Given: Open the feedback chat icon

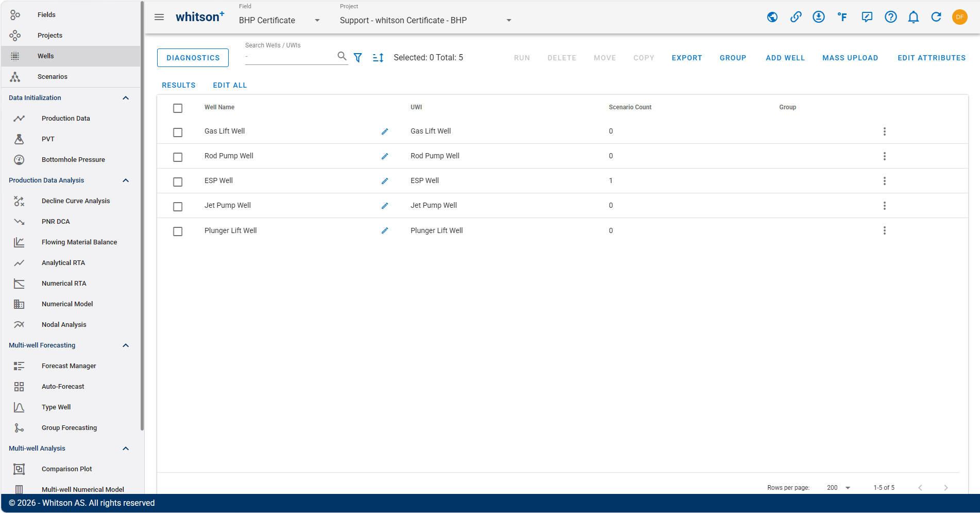Looking at the screenshot, I should [x=867, y=17].
